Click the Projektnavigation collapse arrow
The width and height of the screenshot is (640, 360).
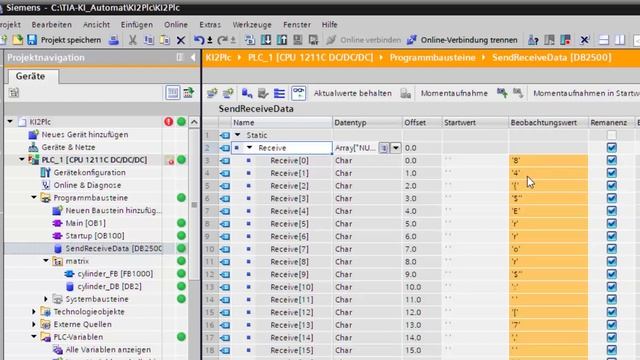point(193,58)
